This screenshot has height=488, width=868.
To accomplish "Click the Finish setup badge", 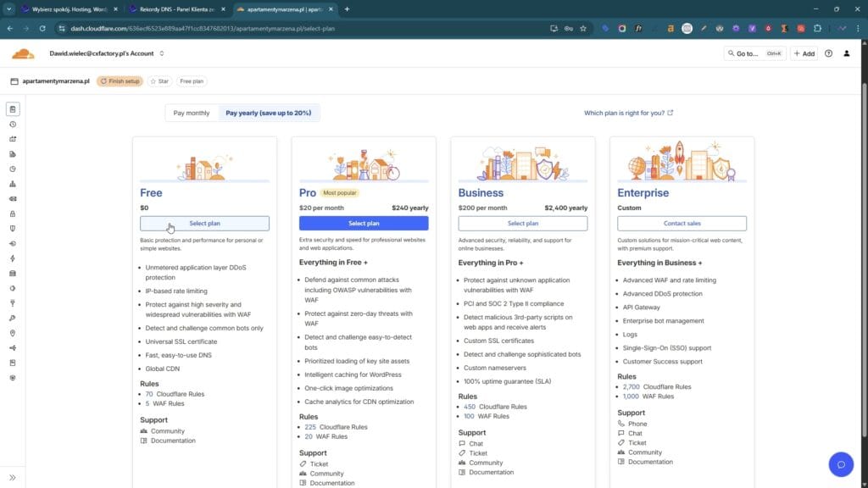I will [x=120, y=81].
